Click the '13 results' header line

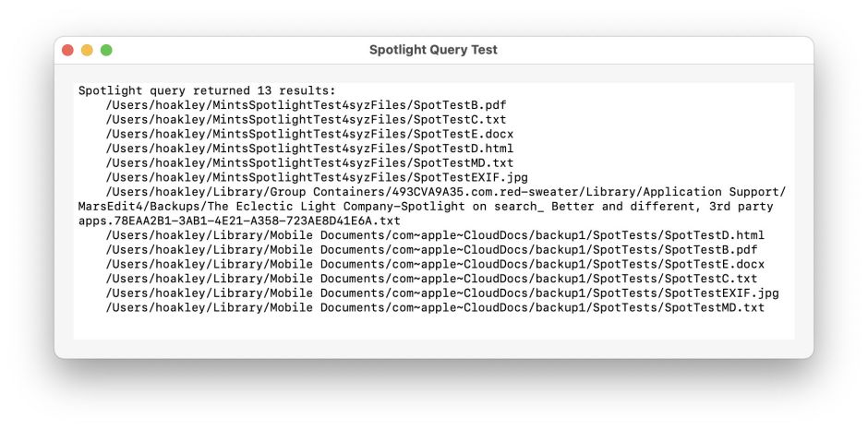[207, 90]
